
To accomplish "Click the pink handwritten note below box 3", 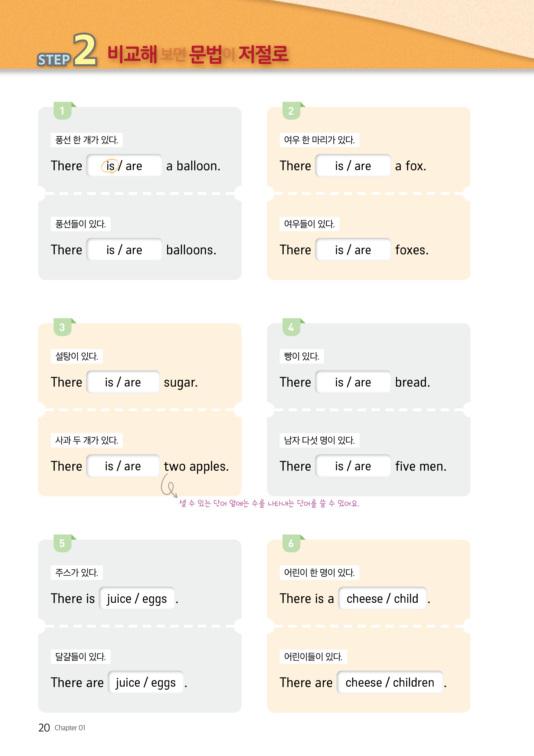I will click(269, 503).
